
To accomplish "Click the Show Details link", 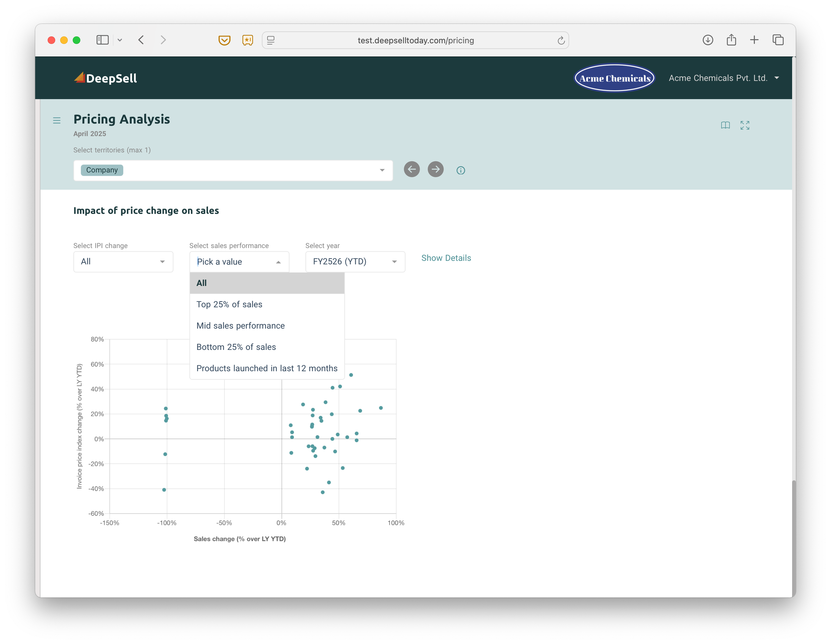I will (446, 258).
